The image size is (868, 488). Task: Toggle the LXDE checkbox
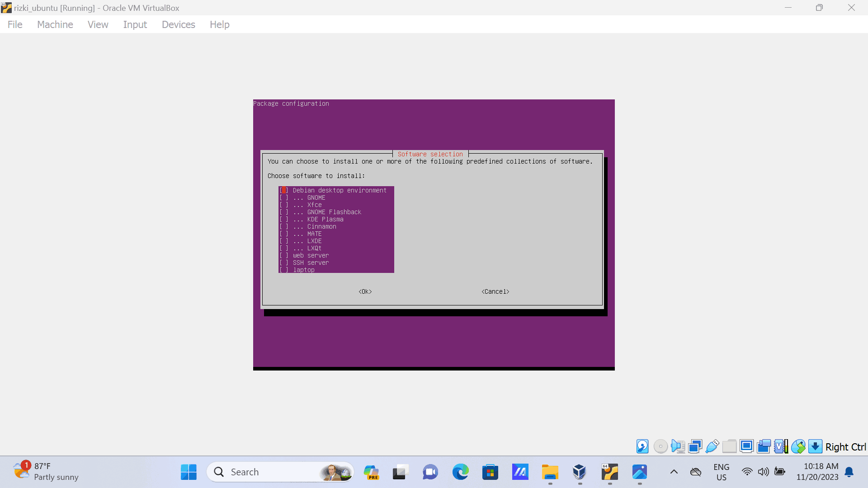pyautogui.click(x=284, y=241)
